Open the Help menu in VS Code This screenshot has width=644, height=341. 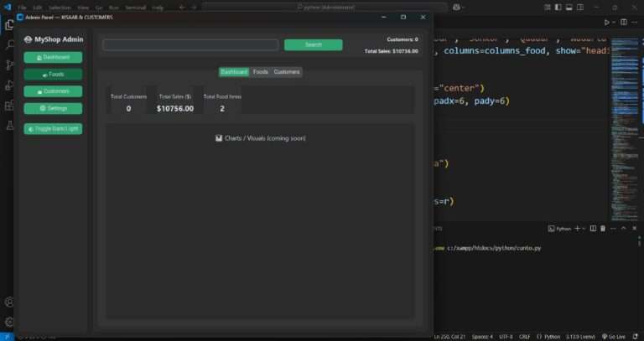(x=158, y=8)
